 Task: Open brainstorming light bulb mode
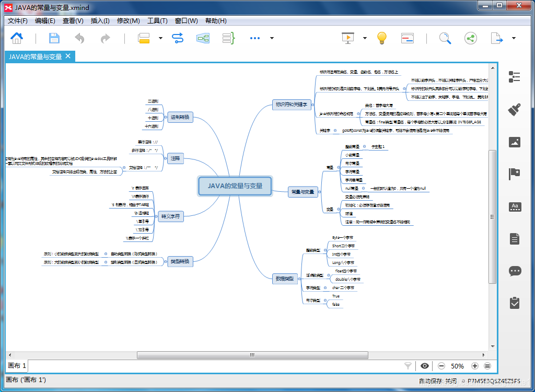tap(381, 38)
